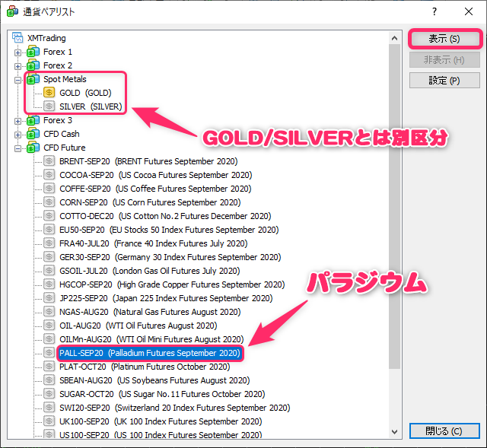Select Germany 30 Index Futures row
This screenshot has width=487, height=448.
point(170,257)
